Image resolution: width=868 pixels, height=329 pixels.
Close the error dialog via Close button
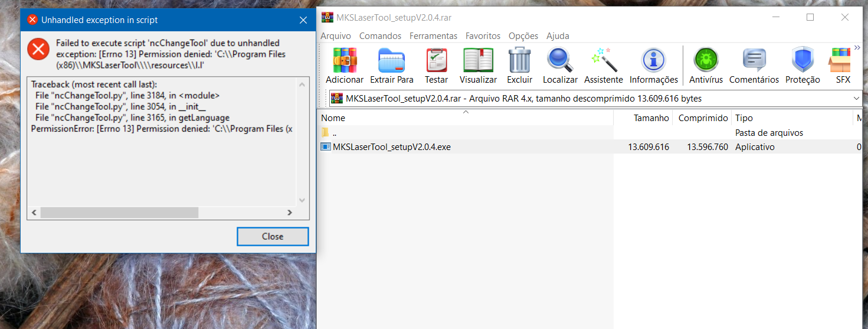pos(273,236)
